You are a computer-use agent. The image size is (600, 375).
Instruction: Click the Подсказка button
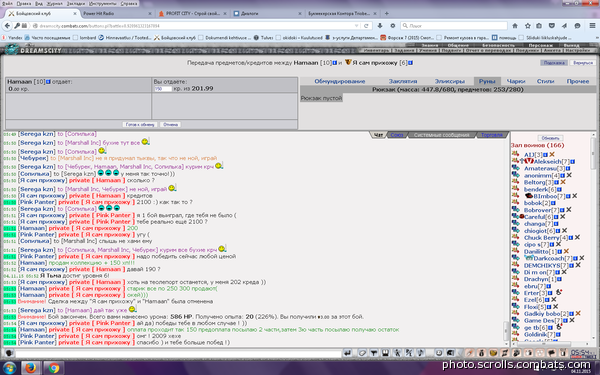pos(554,63)
